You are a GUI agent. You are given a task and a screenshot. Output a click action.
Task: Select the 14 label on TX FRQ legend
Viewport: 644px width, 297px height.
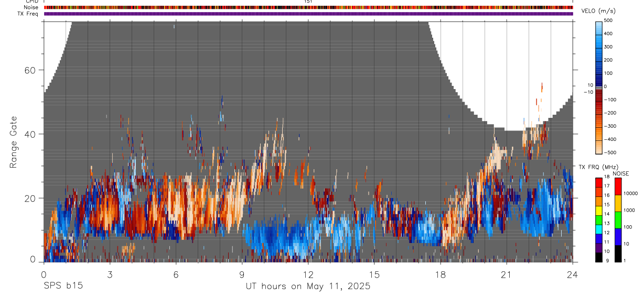click(x=607, y=215)
